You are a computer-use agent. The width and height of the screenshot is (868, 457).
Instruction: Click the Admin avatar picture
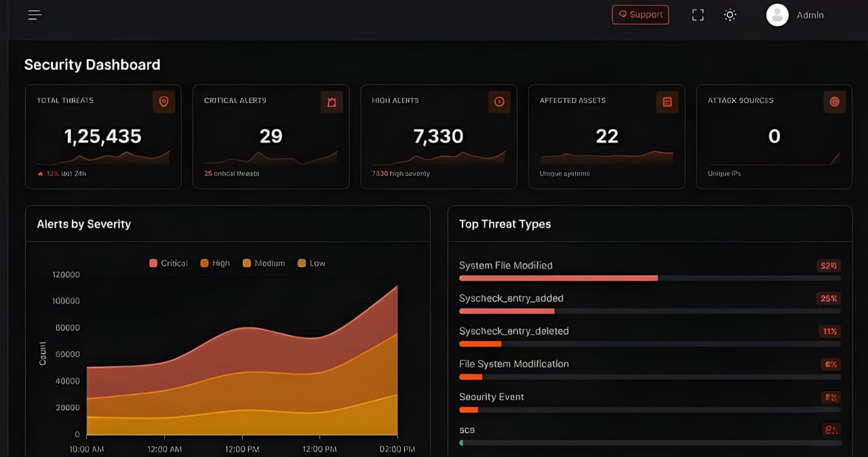tap(777, 15)
